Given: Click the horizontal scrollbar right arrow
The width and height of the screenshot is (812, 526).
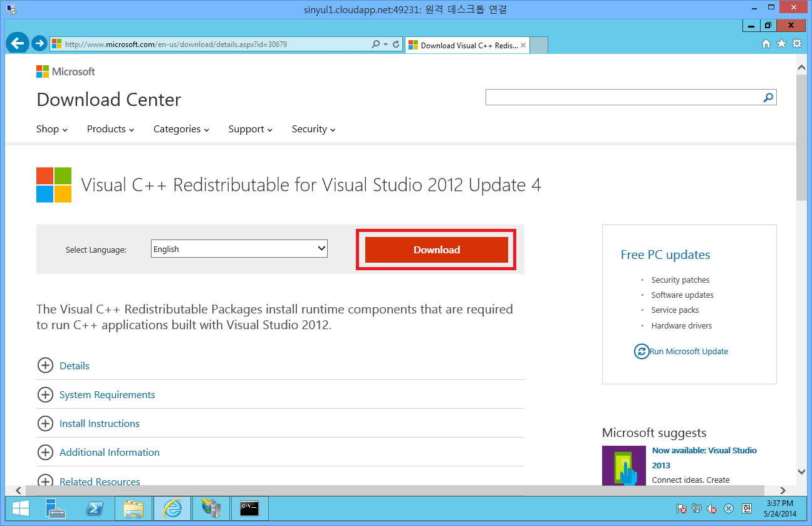Looking at the screenshot, I should click(783, 490).
